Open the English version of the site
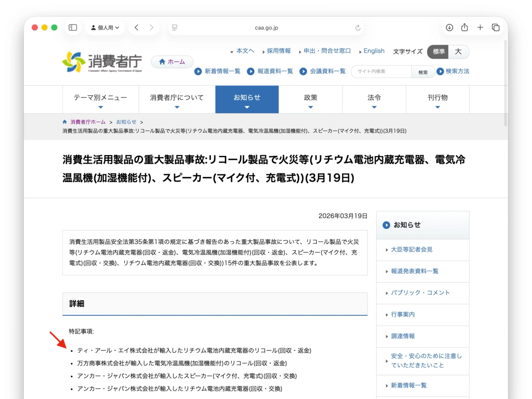The image size is (532, 399). (x=373, y=51)
